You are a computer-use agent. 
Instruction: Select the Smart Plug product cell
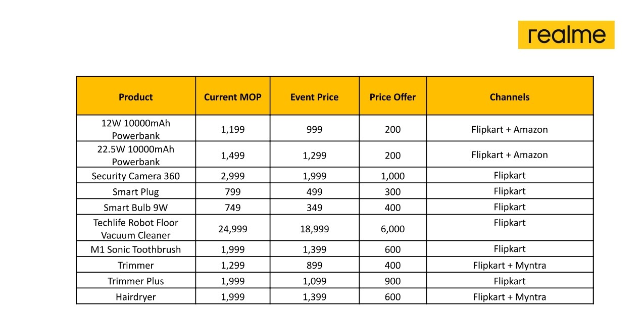(135, 192)
